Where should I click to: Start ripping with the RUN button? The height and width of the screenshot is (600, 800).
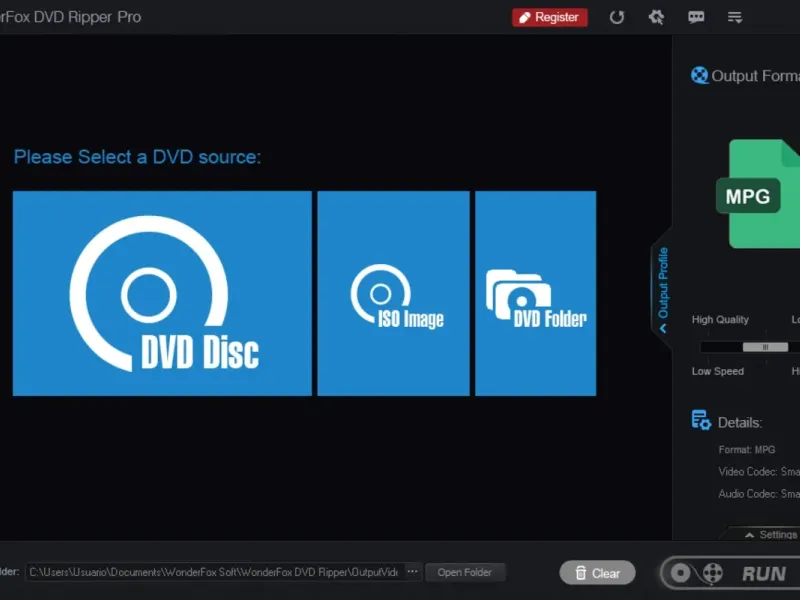click(732, 573)
